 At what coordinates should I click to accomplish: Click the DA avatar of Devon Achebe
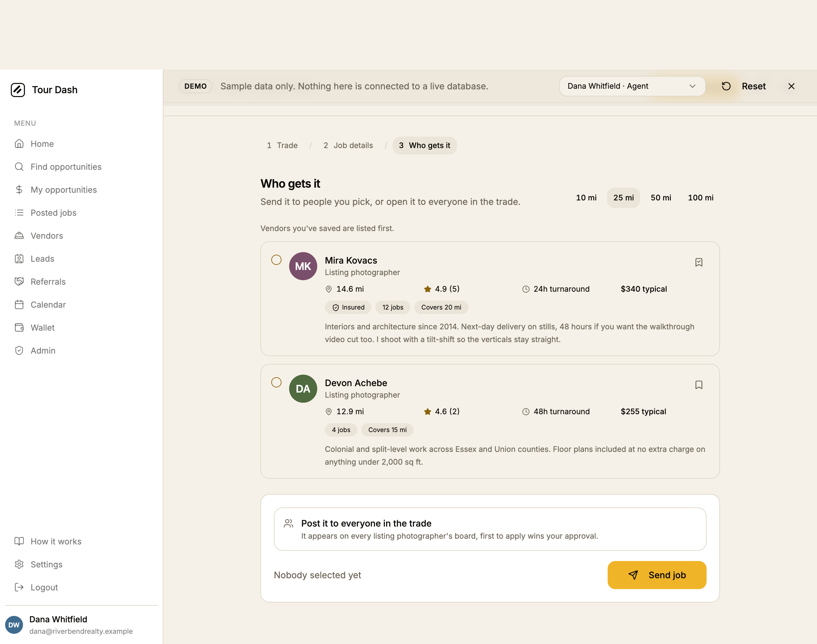tap(303, 389)
